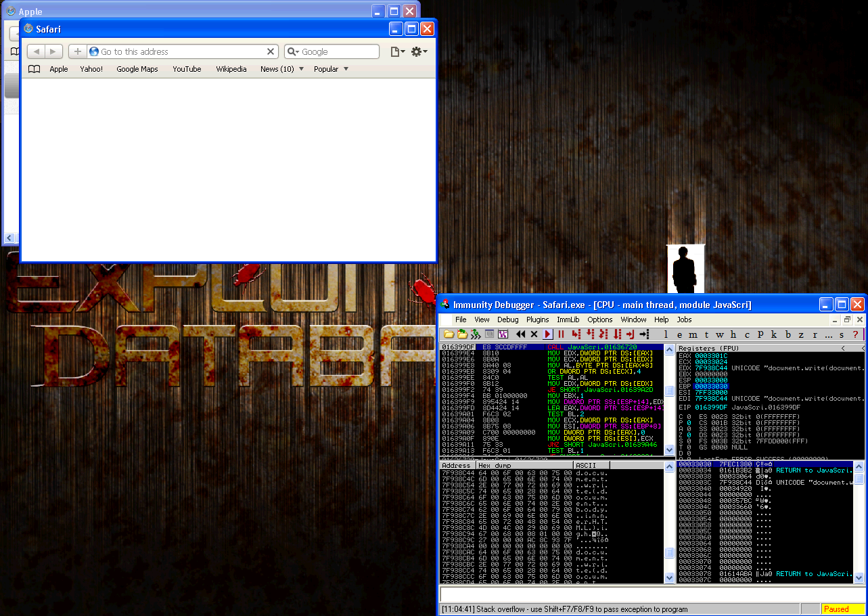Open the Debug menu
Screen dimensions: 868x616
coord(508,320)
